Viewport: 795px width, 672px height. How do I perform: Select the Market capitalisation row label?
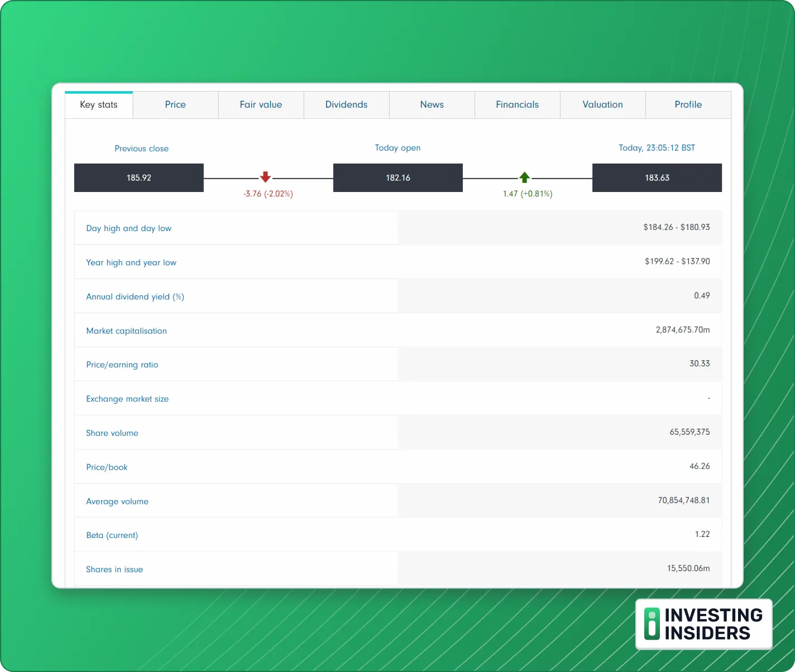(x=126, y=331)
